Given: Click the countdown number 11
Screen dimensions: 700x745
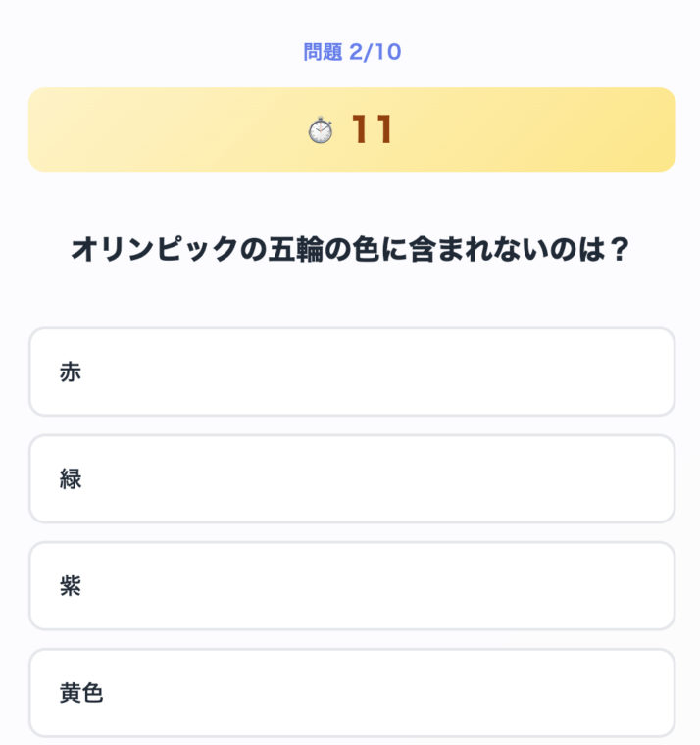Looking at the screenshot, I should pos(372,130).
